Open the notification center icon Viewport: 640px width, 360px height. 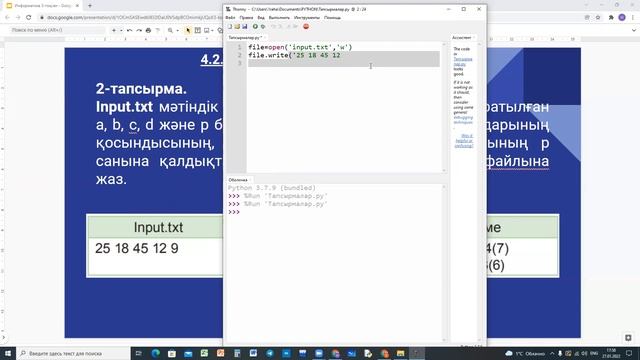(x=629, y=353)
